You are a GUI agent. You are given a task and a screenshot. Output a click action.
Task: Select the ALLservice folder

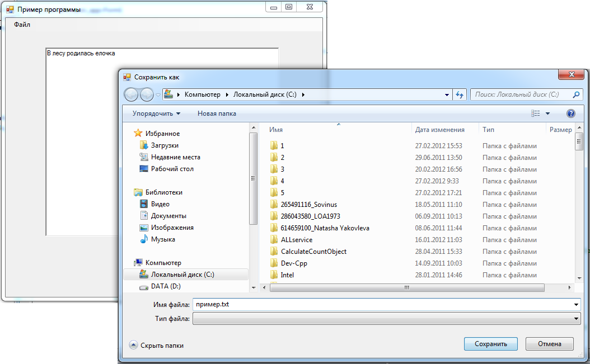pos(291,239)
